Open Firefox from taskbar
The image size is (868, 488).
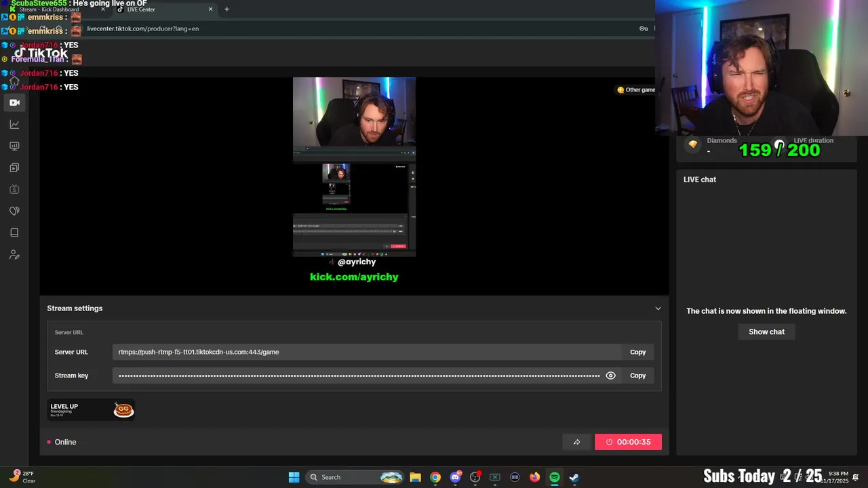(x=534, y=477)
